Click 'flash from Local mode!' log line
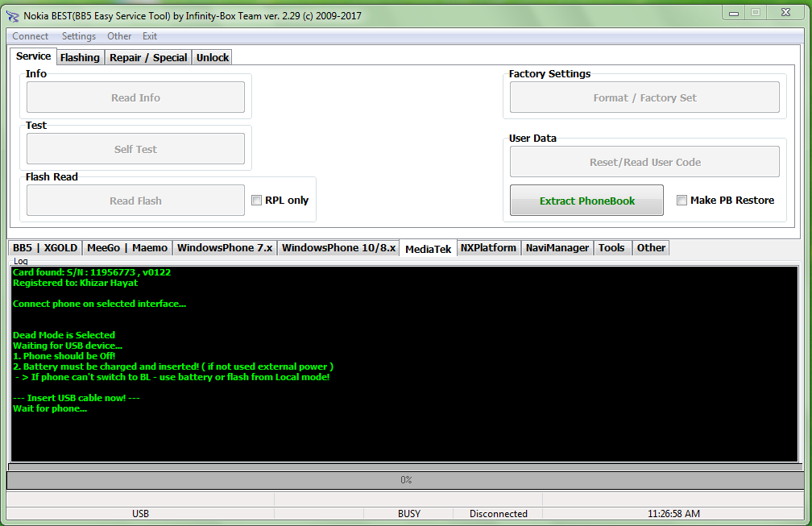This screenshot has width=812, height=526. 172,377
